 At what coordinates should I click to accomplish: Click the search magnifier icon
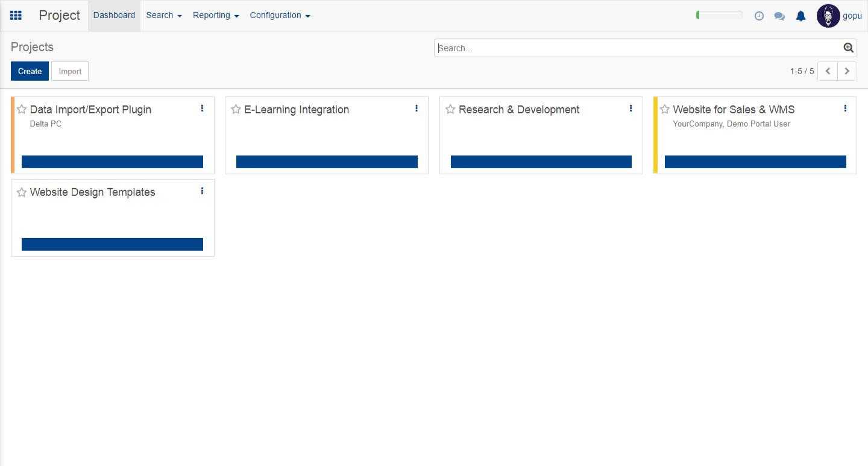(848, 48)
